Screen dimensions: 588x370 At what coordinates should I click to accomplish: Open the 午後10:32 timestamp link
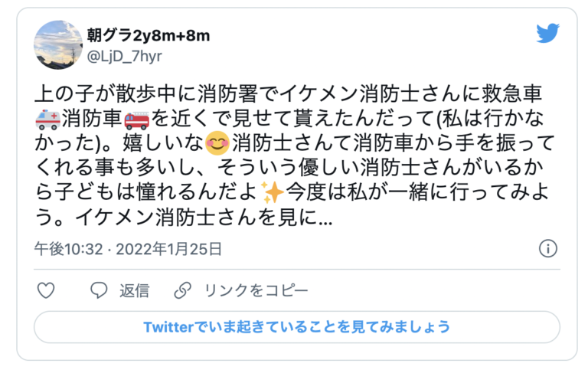tap(69, 249)
